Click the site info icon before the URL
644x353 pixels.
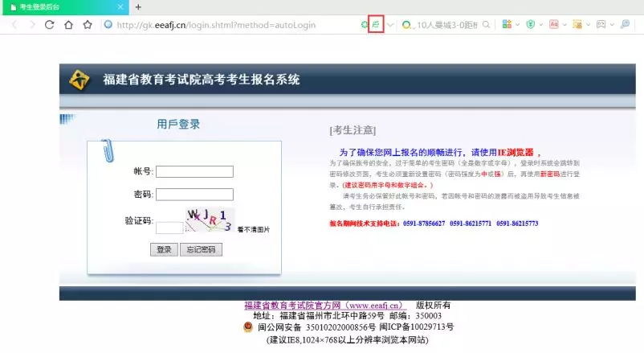point(108,25)
